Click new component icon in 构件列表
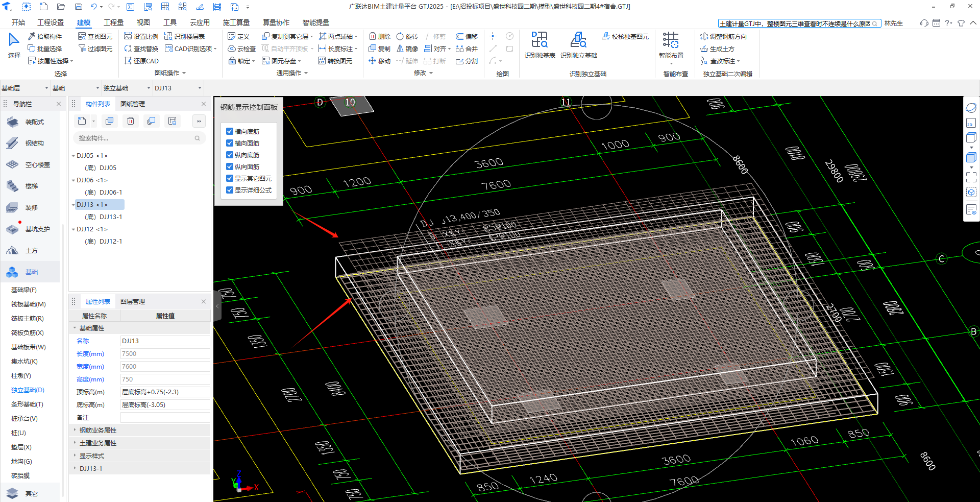The image size is (980, 502). click(82, 121)
